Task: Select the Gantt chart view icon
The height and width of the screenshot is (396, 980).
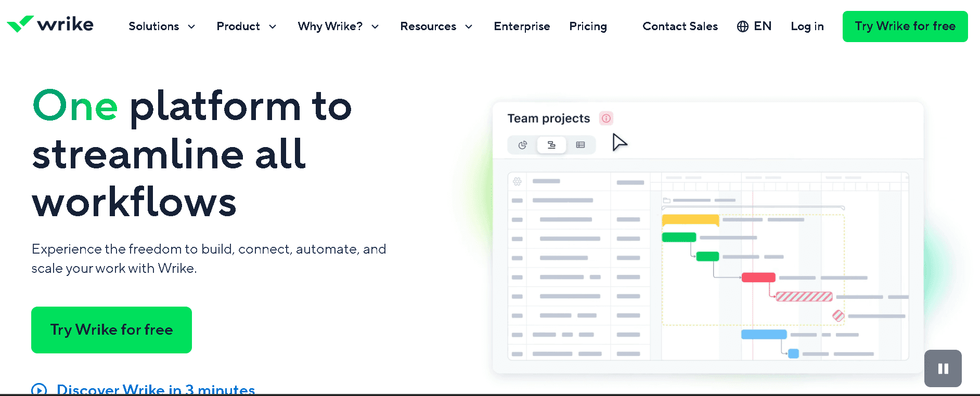Action: pyautogui.click(x=551, y=145)
